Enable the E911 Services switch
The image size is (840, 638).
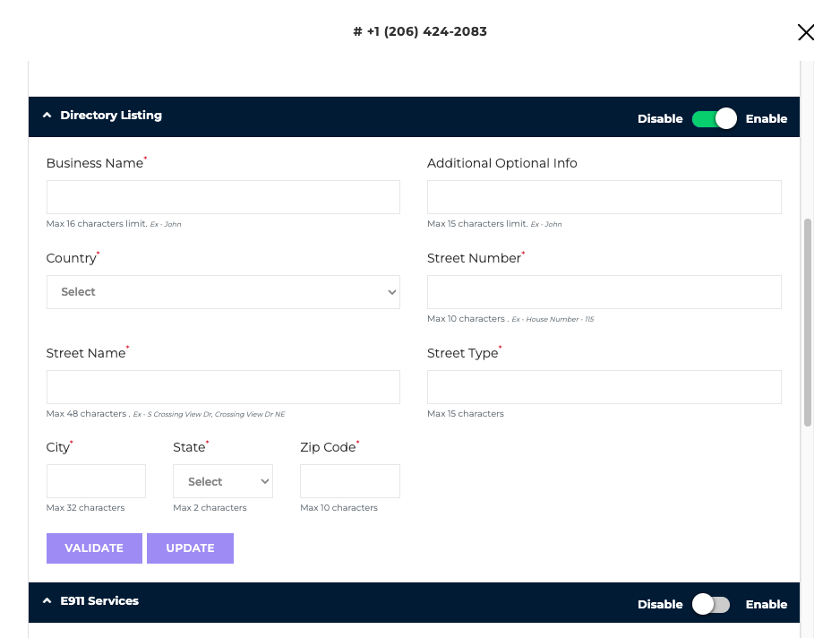point(711,604)
